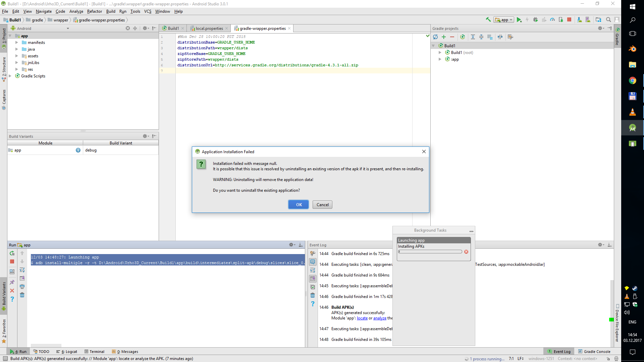Cancel Installing APKs background task
Image resolution: width=644 pixels, height=362 pixels.
click(x=466, y=252)
